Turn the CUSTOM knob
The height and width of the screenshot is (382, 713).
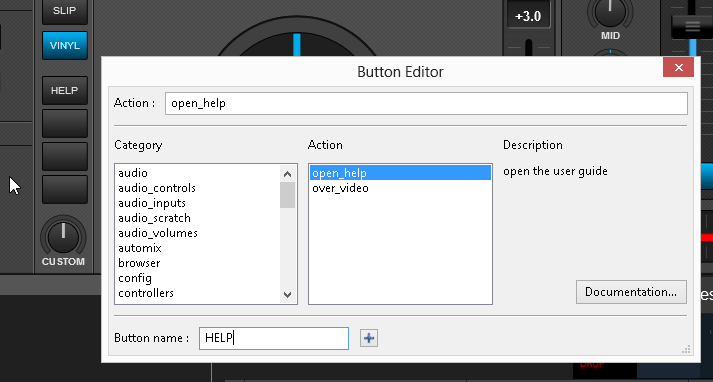(x=63, y=237)
